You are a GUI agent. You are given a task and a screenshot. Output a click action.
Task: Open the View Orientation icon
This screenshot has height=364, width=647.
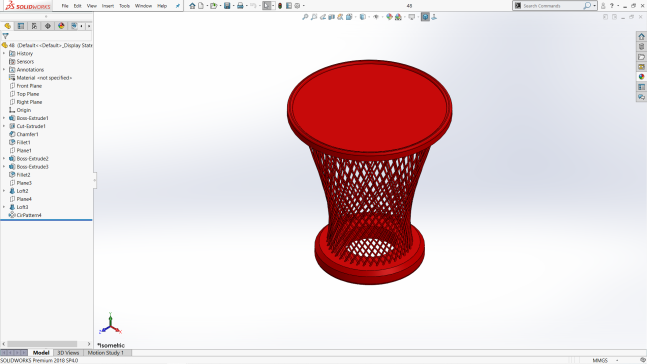pos(349,17)
